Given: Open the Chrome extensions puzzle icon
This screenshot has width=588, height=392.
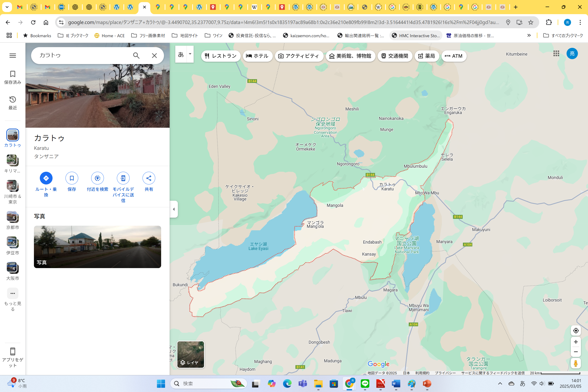Looking at the screenshot, I should tap(548, 22).
